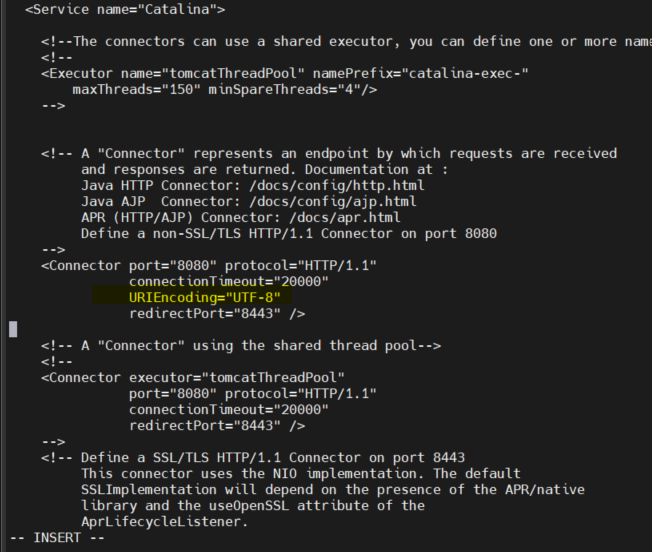Click connectionTimeout="20000" under the active Connector
652x552 pixels.
(228, 282)
